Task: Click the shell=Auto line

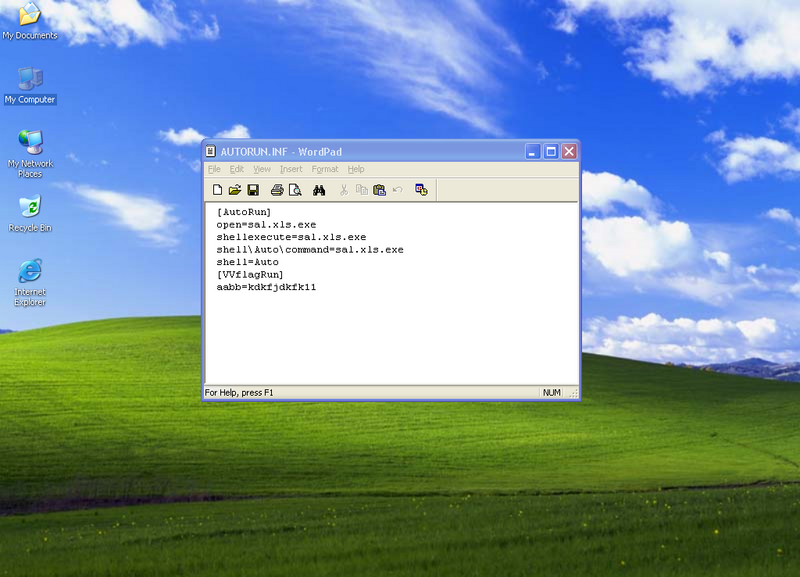Action: [247, 262]
